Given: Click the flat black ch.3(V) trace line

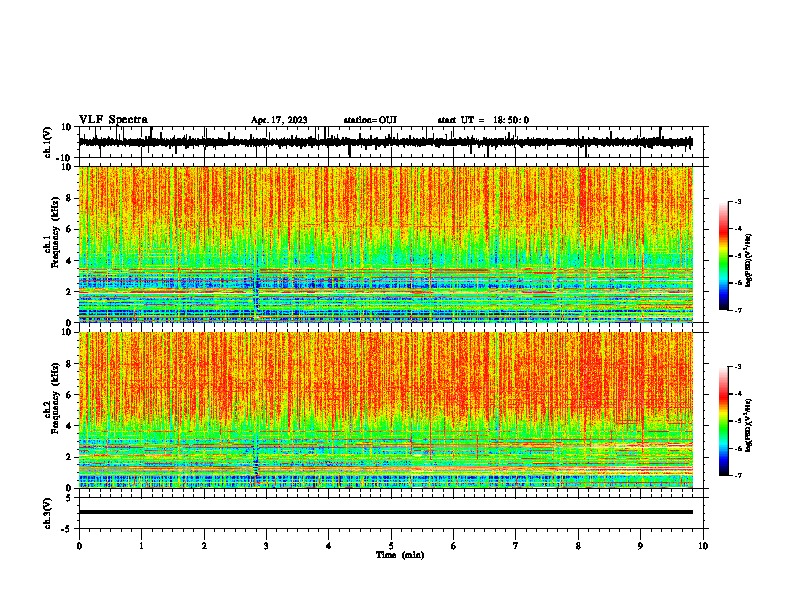Looking at the screenshot, I should pyautogui.click(x=386, y=512).
